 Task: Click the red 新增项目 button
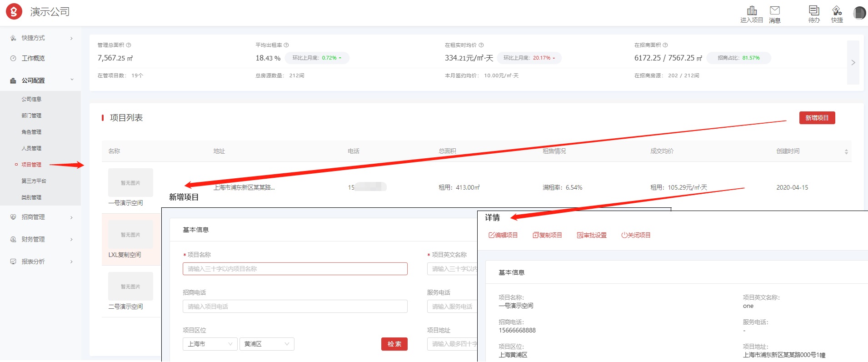tap(817, 118)
